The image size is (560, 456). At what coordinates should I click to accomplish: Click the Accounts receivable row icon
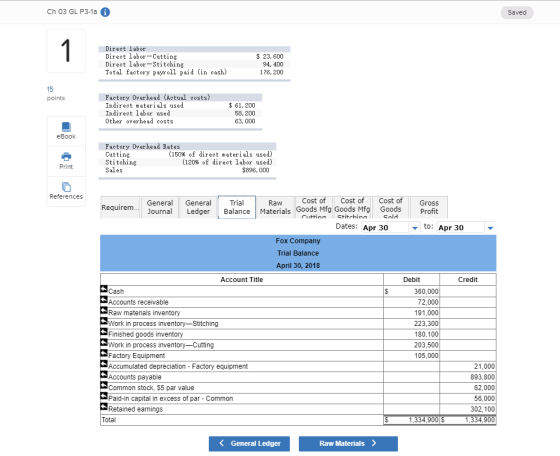point(104,300)
